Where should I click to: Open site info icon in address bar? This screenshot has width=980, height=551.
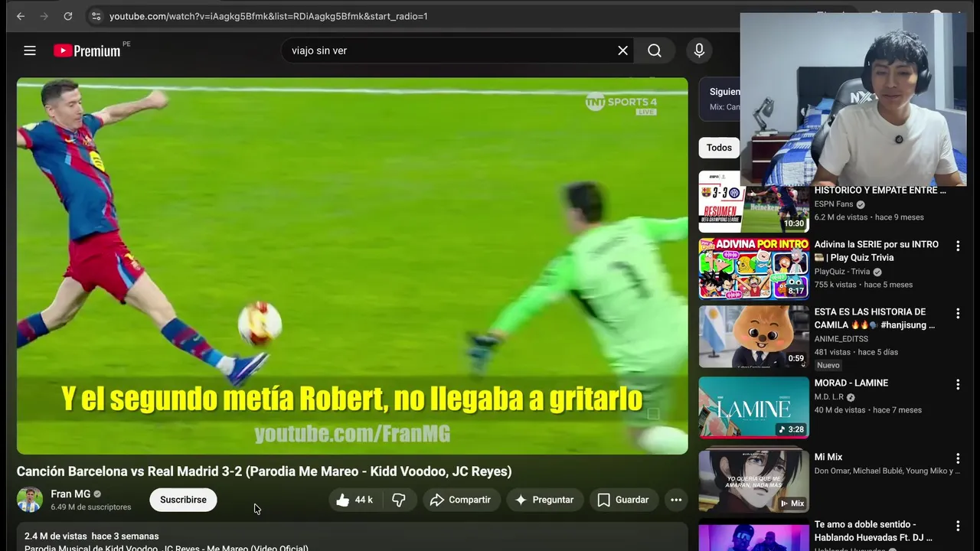[96, 16]
